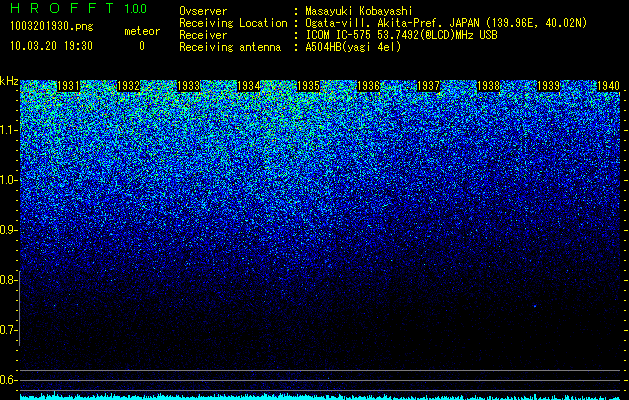Click the Ovserver field label

203,12
